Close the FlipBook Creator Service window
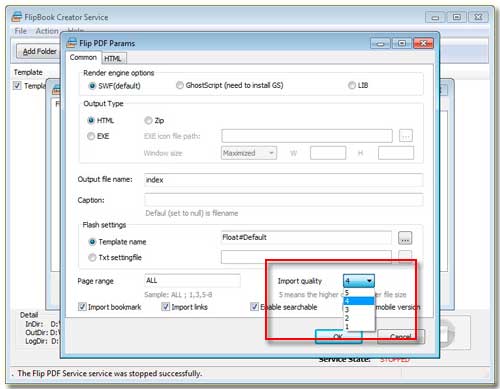 click(x=478, y=17)
